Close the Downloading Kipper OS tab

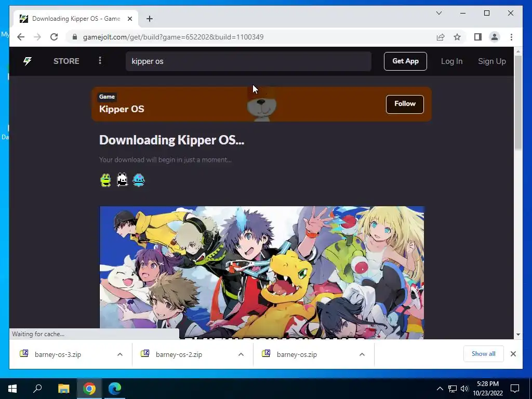pos(129,19)
